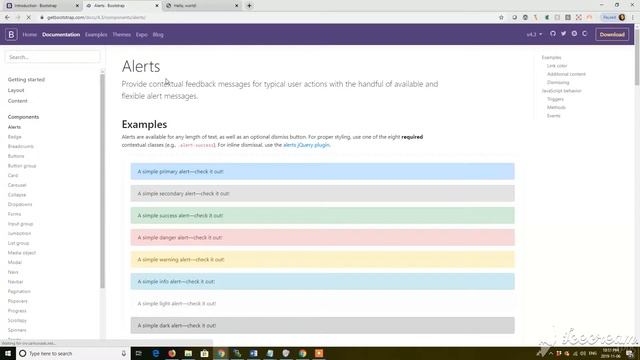Open Carousel in the sidebar

[x=17, y=185]
